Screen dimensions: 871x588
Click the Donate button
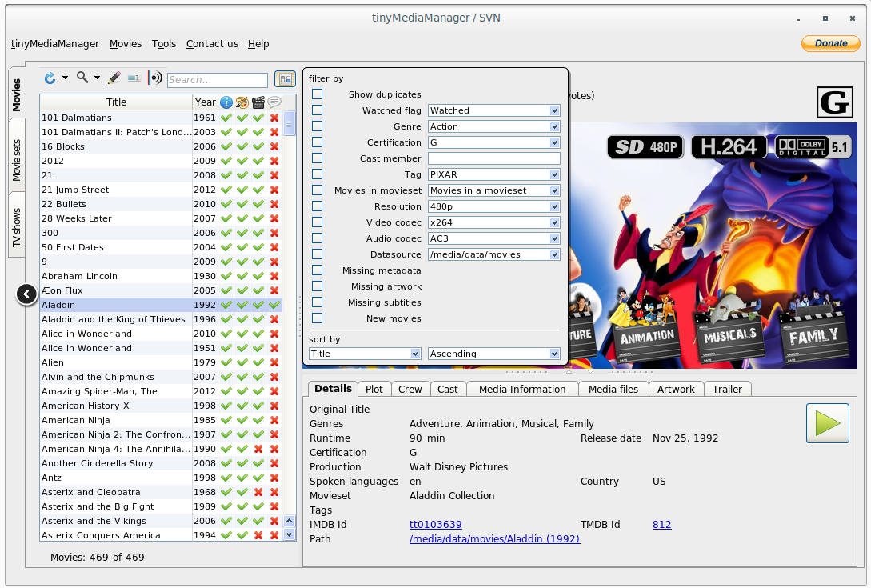pyautogui.click(x=830, y=43)
